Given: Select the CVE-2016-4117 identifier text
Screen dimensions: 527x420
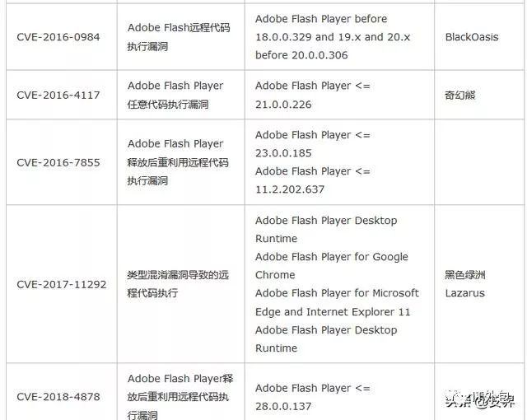Looking at the screenshot, I should pos(58,95).
